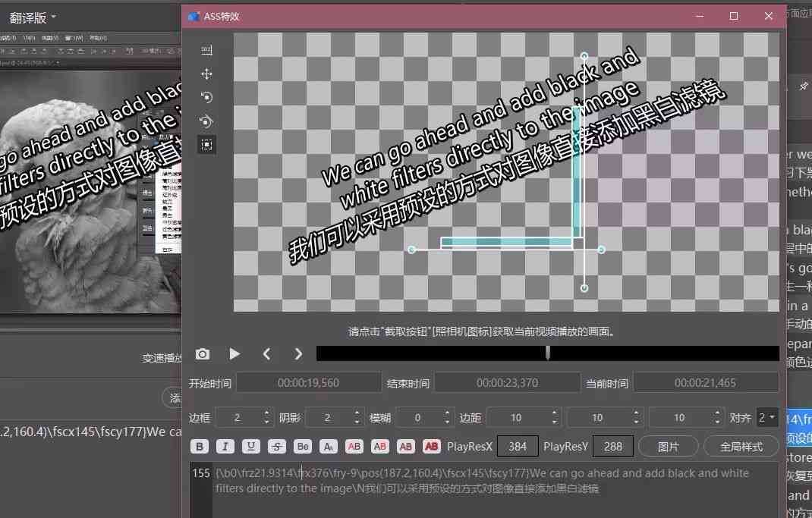Click the PlayResY 288 field
The width and height of the screenshot is (812, 518).
612,447
